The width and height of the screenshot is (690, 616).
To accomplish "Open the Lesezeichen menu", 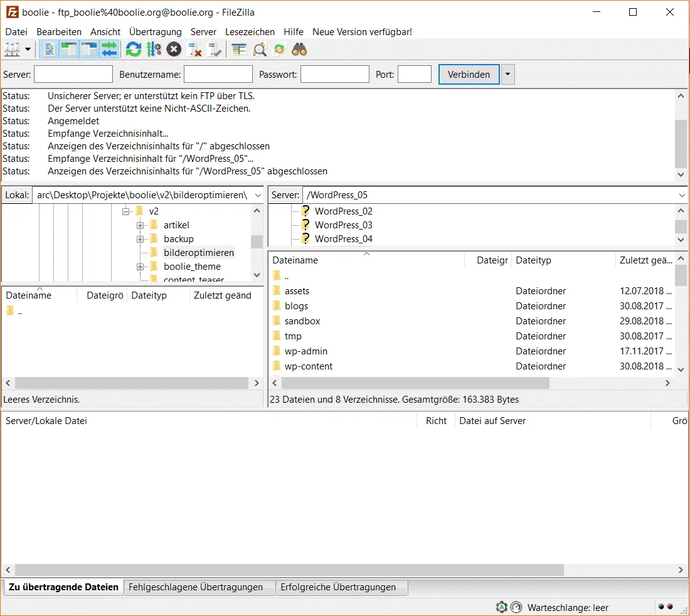I will pos(250,32).
